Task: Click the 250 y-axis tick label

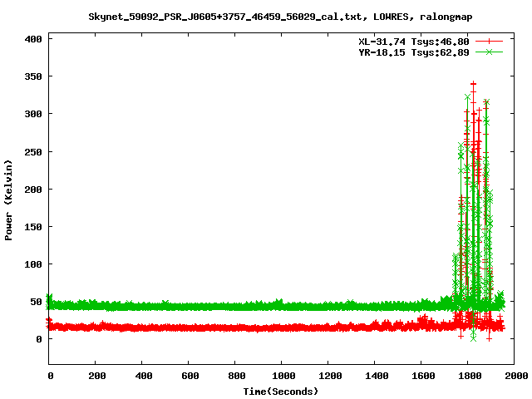Action: tap(33, 152)
